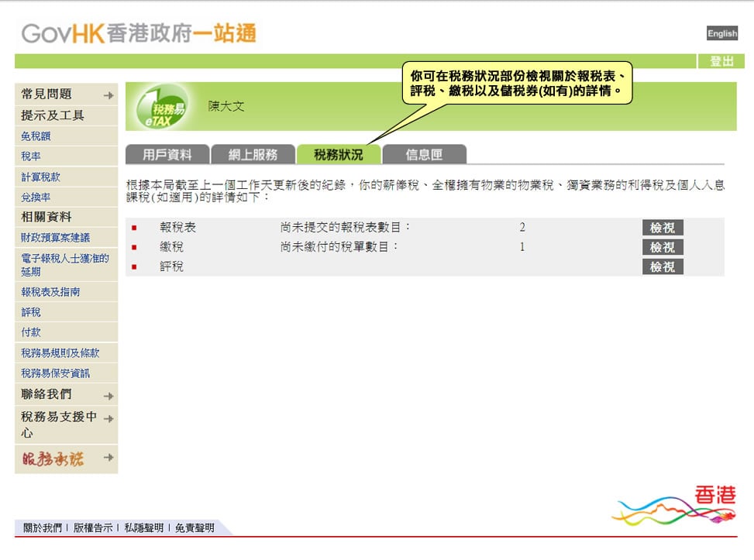Expand the 常見問題 sidebar arrow
This screenshot has width=754, height=560.
pos(108,95)
